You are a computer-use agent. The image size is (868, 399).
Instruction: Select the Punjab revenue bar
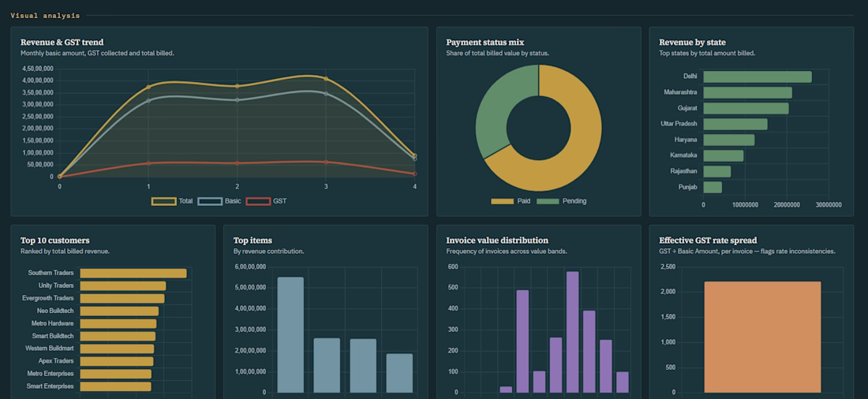pos(713,187)
